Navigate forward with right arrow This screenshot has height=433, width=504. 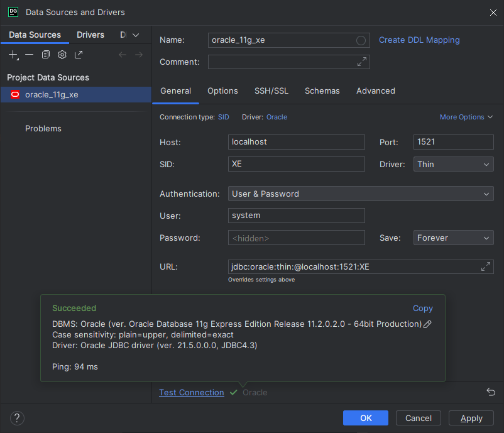click(139, 55)
